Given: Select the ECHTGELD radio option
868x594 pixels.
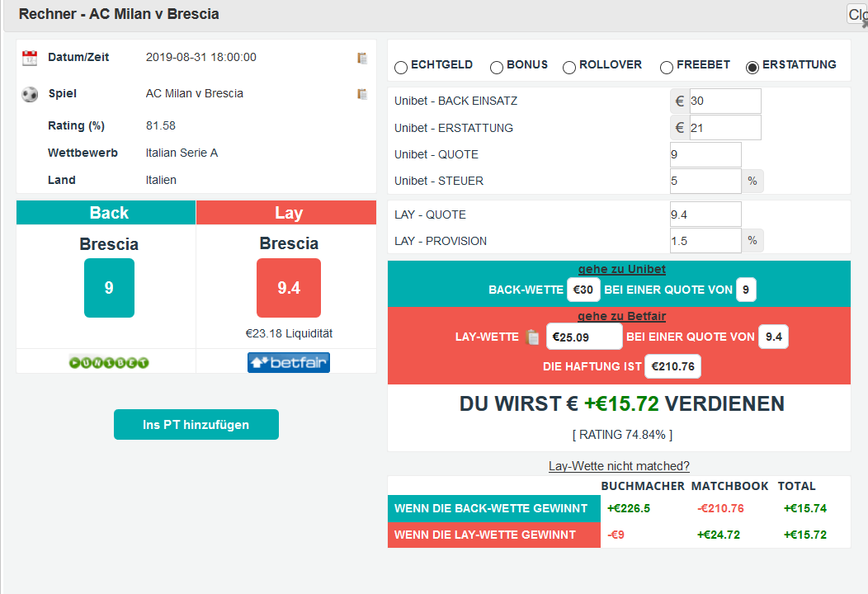Looking at the screenshot, I should (401, 68).
